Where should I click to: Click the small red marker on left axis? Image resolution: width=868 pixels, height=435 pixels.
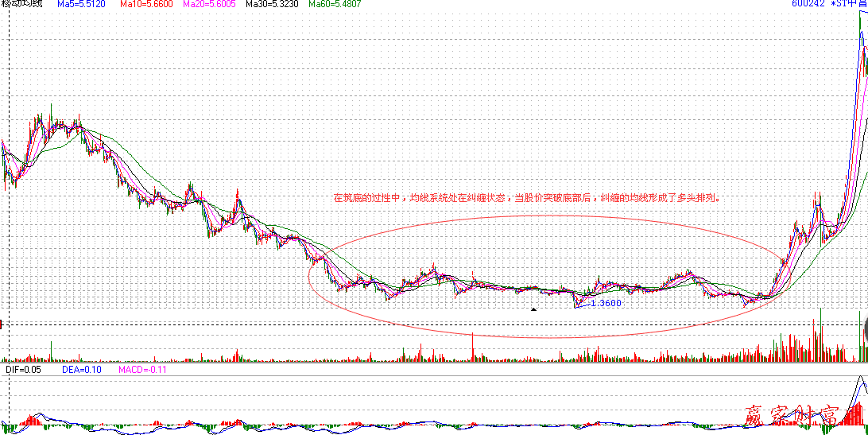tap(2, 324)
